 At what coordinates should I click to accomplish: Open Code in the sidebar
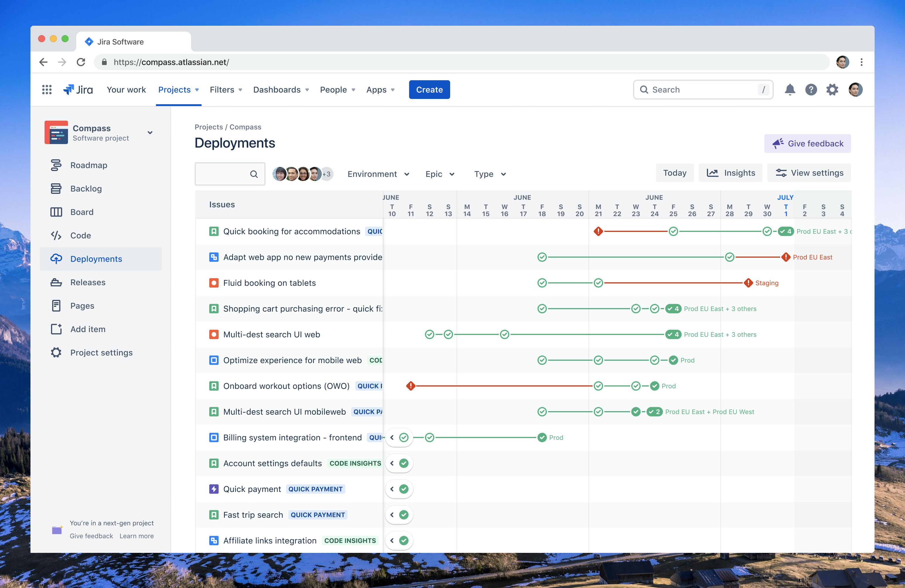[x=101, y=235]
